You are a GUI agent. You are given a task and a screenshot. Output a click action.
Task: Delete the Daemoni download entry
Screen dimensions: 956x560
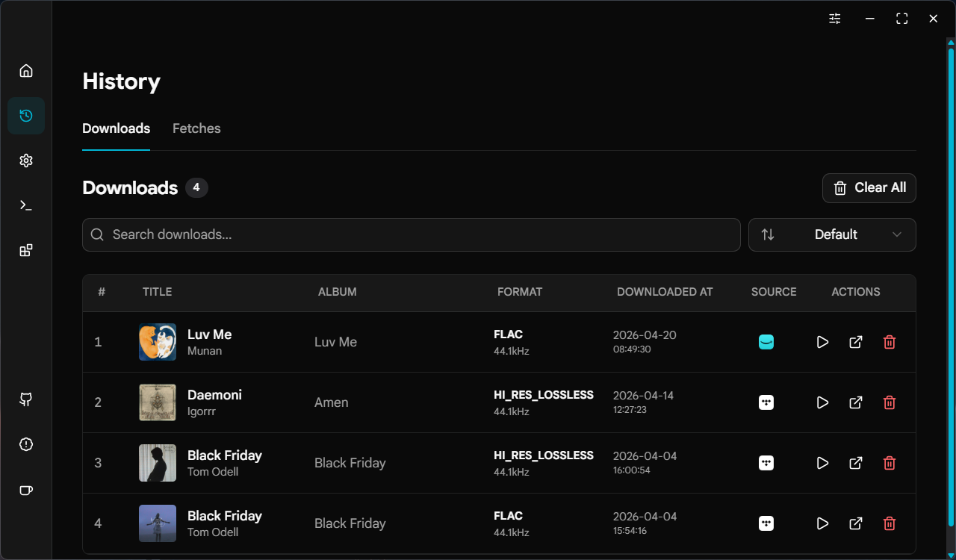click(x=890, y=402)
